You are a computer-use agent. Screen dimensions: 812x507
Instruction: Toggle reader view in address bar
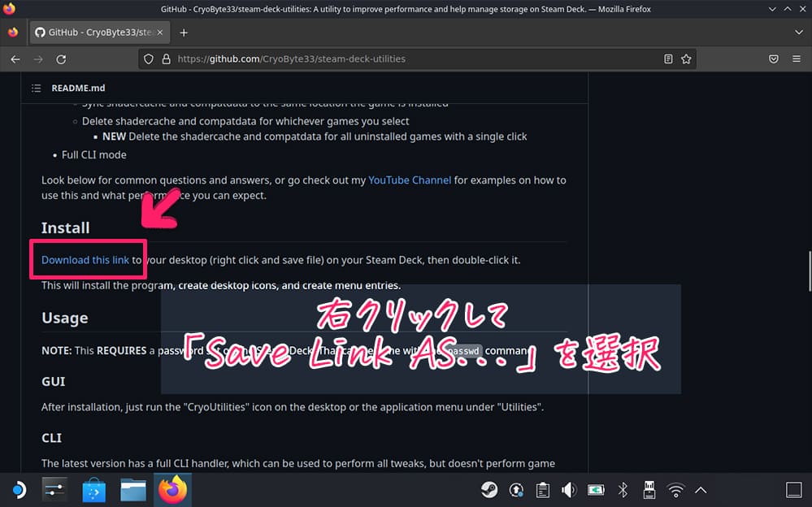point(668,59)
